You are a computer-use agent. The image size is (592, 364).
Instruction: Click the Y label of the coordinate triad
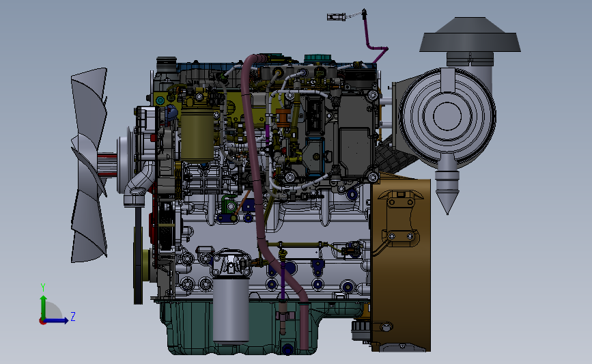pos(43,288)
